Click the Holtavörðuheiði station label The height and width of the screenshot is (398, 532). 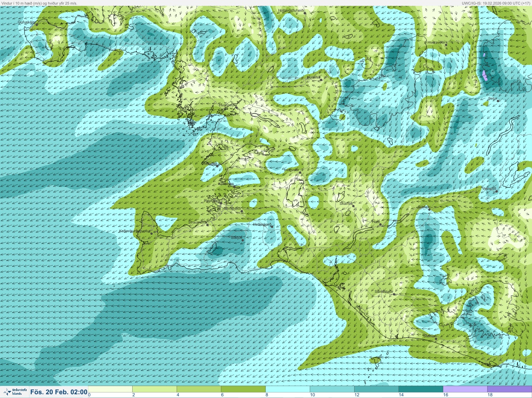click(292, 10)
